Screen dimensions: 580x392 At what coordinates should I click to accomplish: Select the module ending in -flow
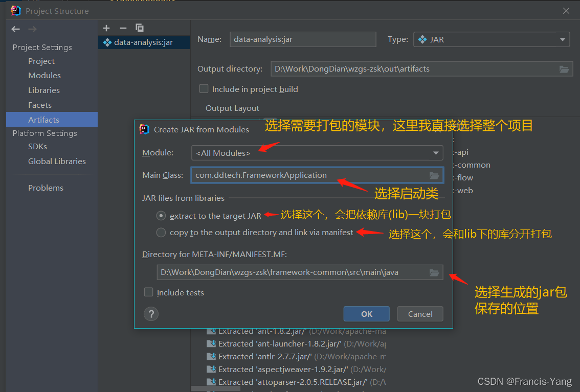[x=463, y=178]
